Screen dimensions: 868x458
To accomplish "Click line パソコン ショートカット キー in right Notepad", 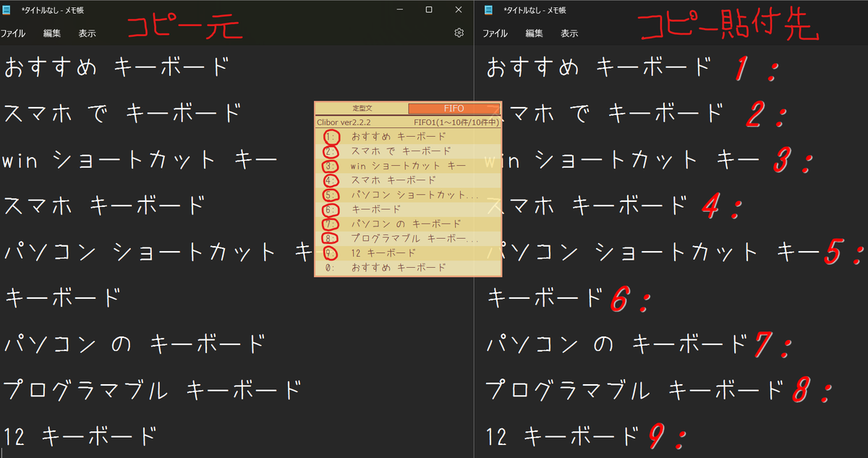I will 653,252.
